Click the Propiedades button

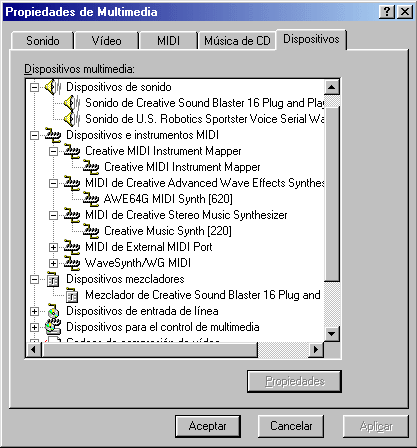(x=295, y=381)
